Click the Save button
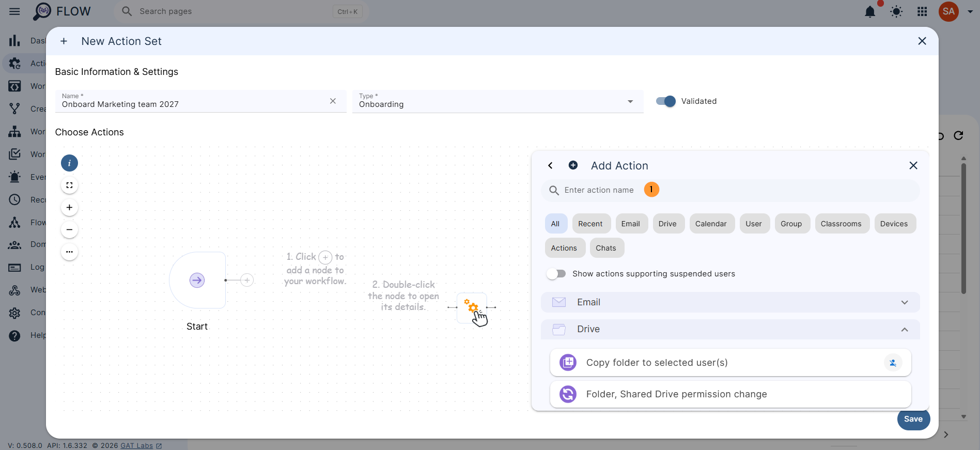The image size is (980, 450). click(913, 419)
